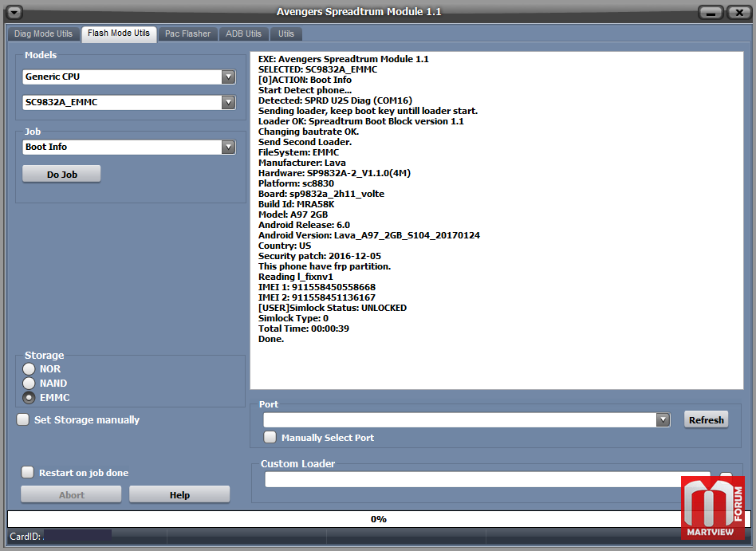Click the Do Job button
The image size is (756, 551).
pos(61,174)
